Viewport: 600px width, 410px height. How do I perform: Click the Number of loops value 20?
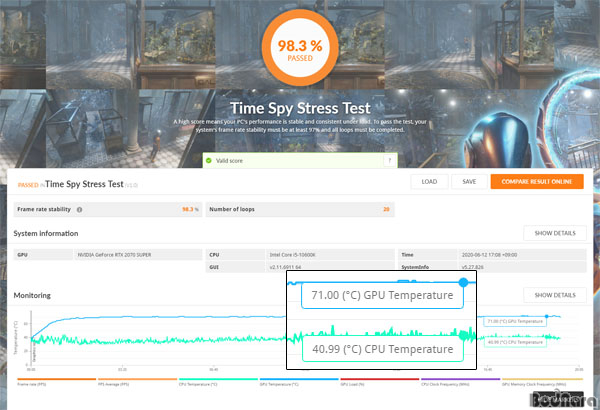386,209
